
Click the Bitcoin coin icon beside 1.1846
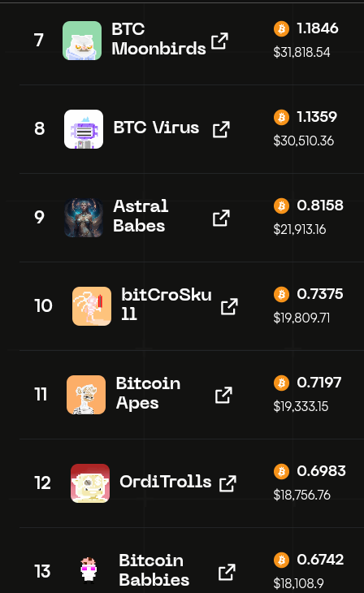click(x=281, y=28)
